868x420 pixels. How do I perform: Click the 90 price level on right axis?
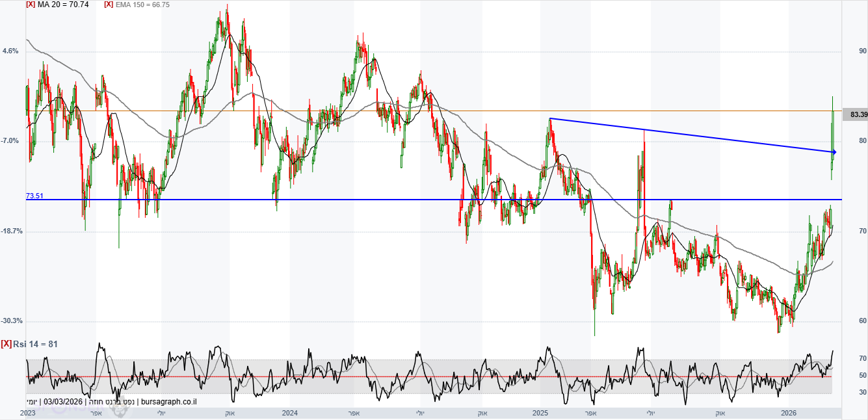tap(863, 51)
